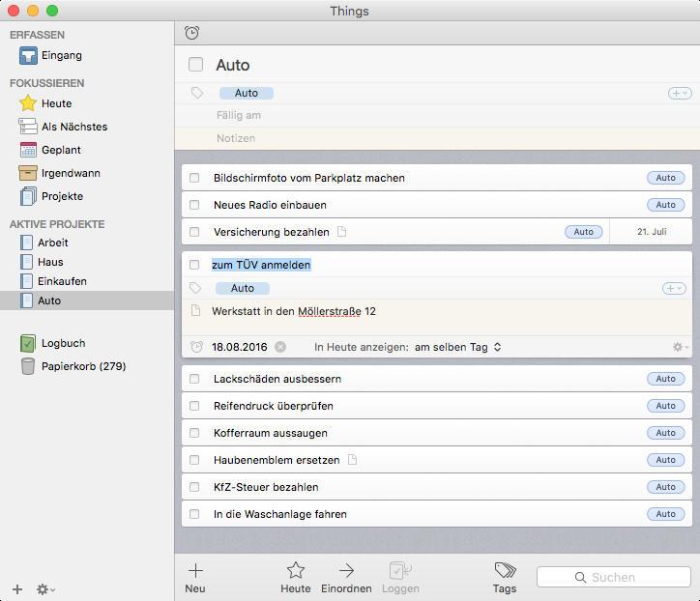Click the note icon on Haubenemblem ersetzen
The image size is (700, 601).
(x=352, y=460)
